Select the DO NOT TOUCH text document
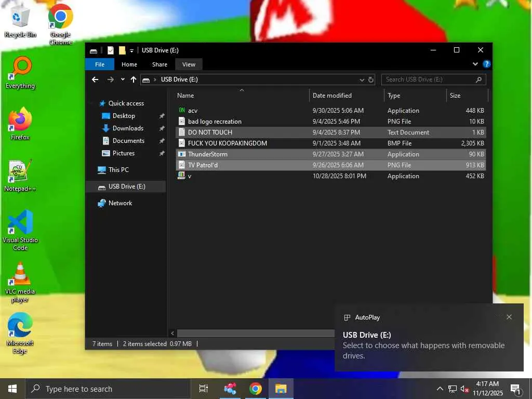The image size is (532, 399). click(331, 132)
